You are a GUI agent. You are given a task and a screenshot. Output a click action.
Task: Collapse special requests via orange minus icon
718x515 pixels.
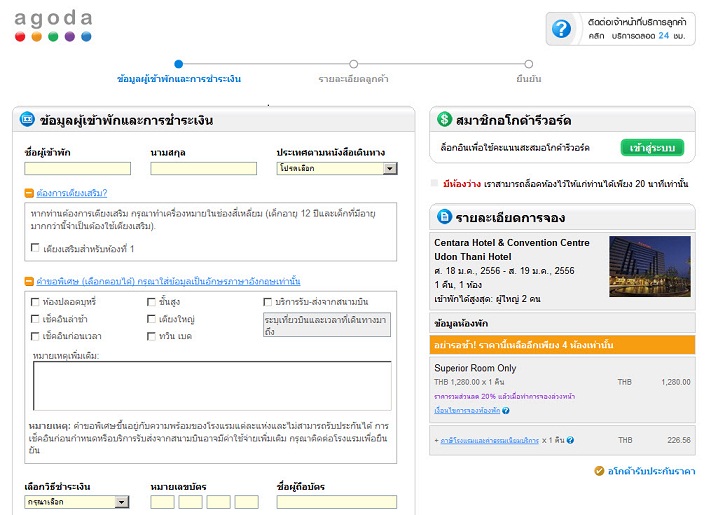point(29,281)
